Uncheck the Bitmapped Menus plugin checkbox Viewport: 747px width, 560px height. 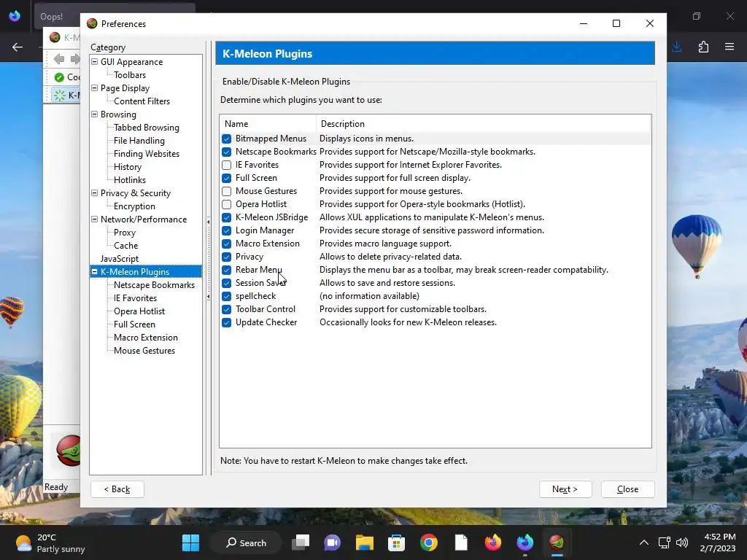227,139
